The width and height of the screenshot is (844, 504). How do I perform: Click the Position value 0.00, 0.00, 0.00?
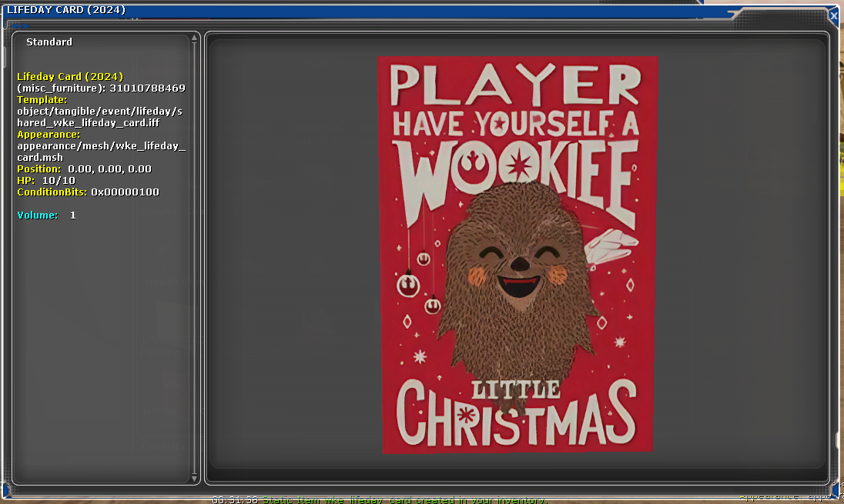coord(110,169)
